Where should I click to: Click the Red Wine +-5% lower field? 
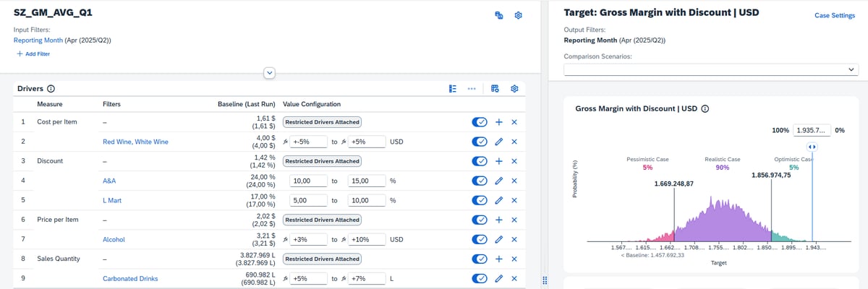coord(308,142)
